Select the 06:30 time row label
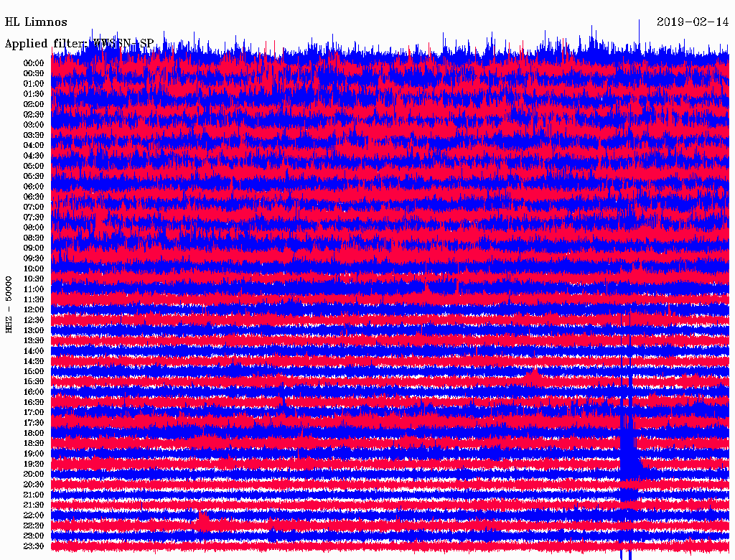This screenshot has height=560, width=735. [x=34, y=197]
